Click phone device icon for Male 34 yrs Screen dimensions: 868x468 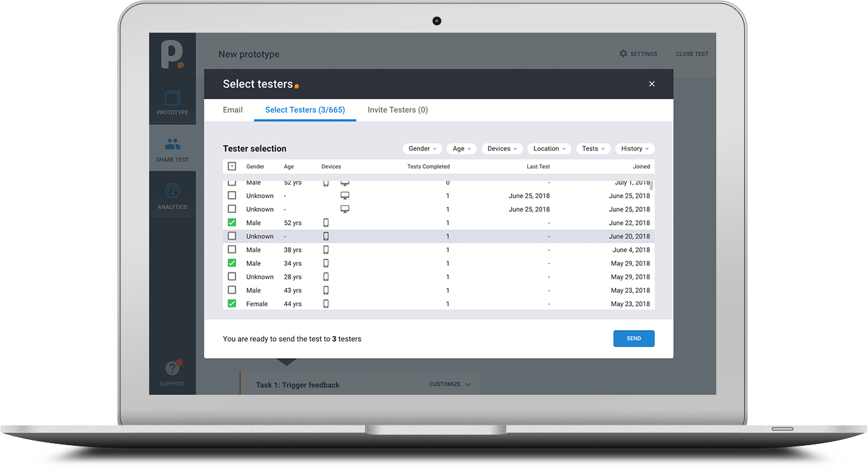tap(326, 263)
